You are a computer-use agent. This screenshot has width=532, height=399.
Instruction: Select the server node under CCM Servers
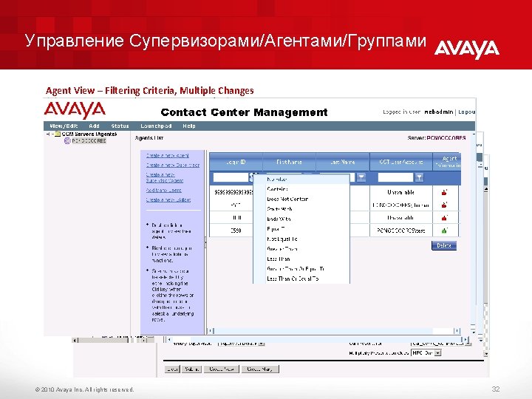[x=89, y=140]
